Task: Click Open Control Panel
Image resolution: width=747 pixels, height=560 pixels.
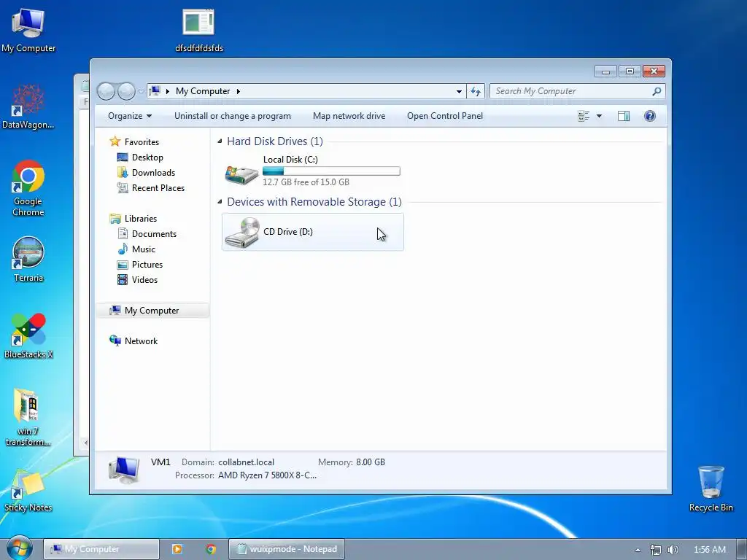Action: (x=445, y=116)
